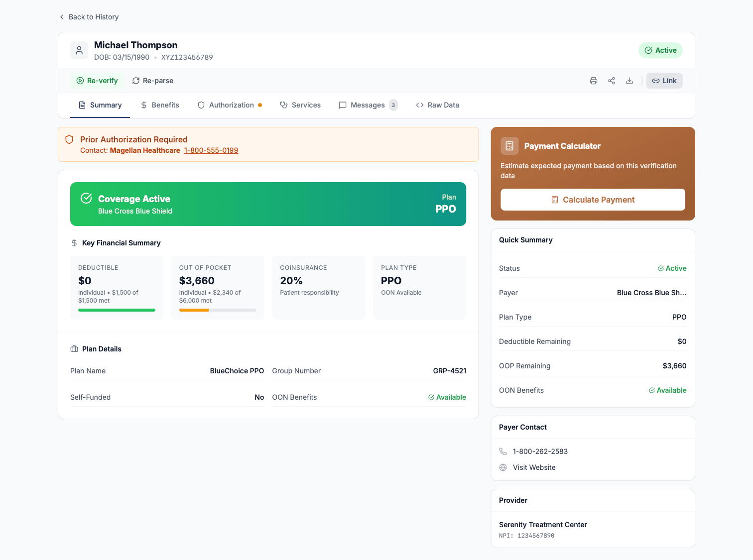The height and width of the screenshot is (560, 753).
Task: View the Raw Data tab
Action: [437, 105]
